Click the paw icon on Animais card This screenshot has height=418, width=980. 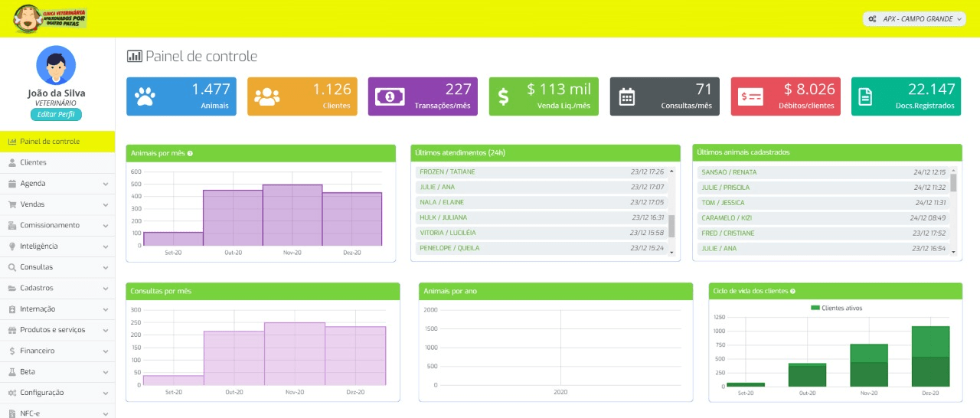click(x=144, y=96)
